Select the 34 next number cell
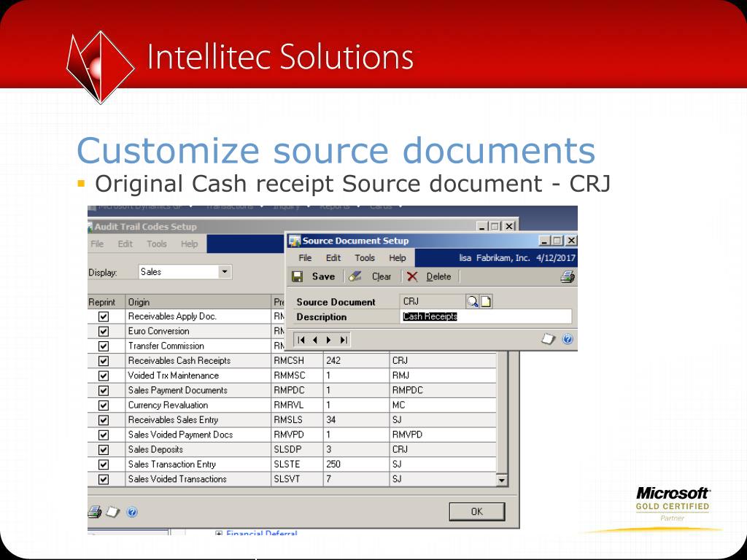The height and width of the screenshot is (560, 747). coord(356,420)
